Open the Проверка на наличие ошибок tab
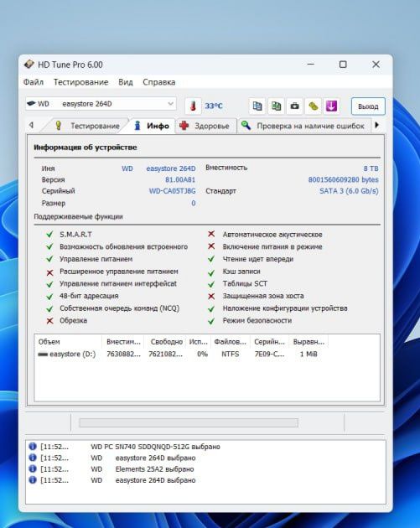Image resolution: width=420 pixels, height=528 pixels. (303, 126)
